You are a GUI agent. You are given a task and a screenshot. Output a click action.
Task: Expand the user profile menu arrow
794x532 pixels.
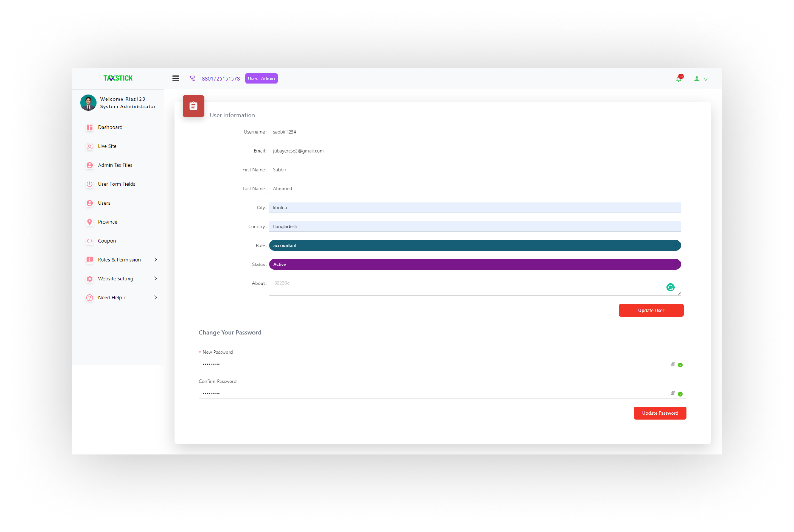click(x=706, y=79)
